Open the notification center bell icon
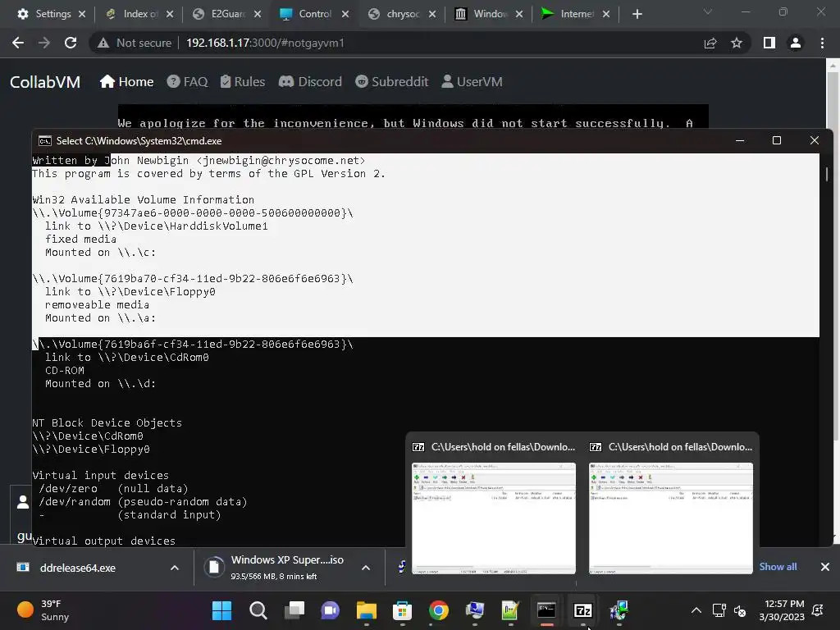 tap(818, 610)
